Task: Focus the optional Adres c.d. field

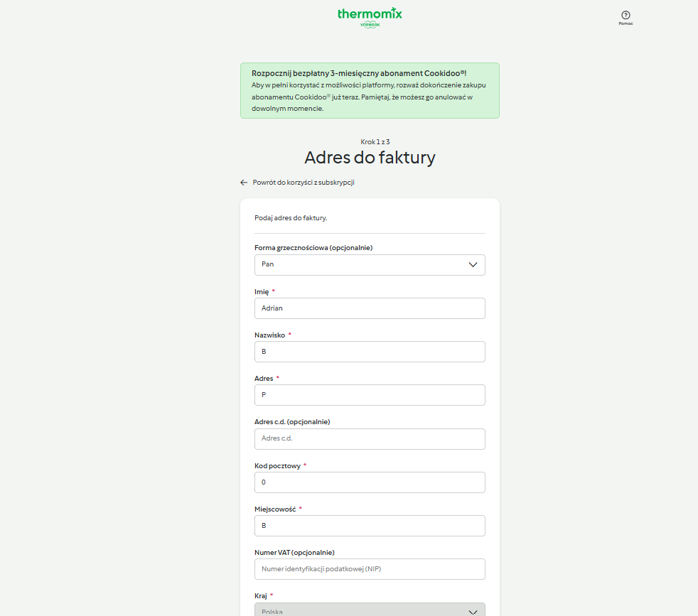Action: (370, 439)
